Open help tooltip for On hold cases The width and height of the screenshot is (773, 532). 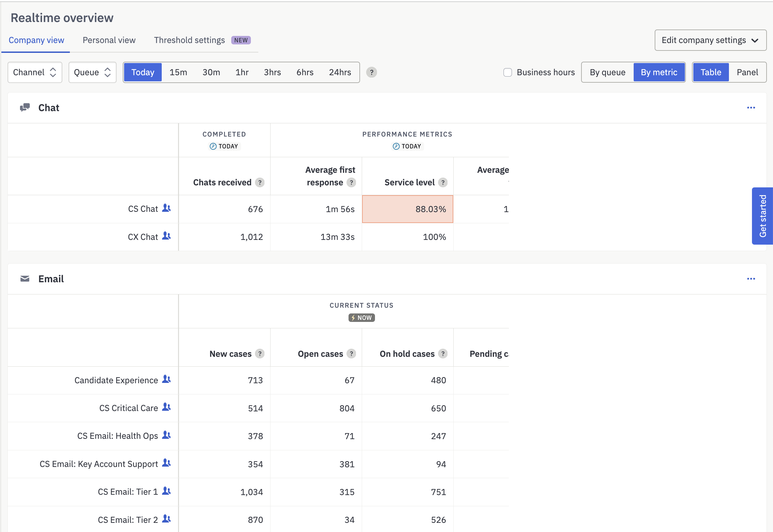pyautogui.click(x=443, y=354)
